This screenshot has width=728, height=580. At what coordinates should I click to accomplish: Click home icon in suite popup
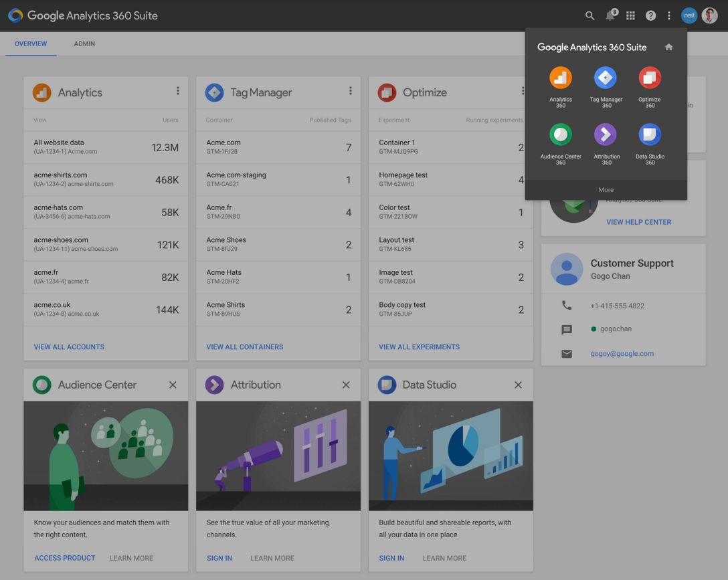click(668, 47)
